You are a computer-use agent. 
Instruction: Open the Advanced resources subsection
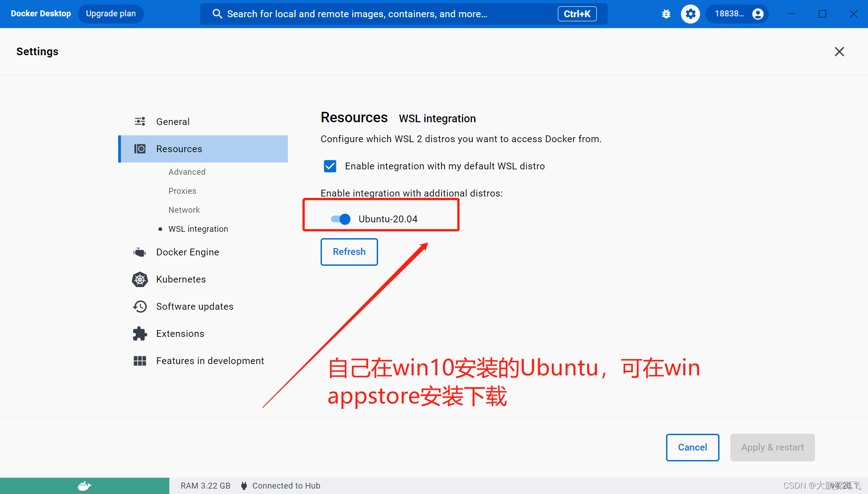pyautogui.click(x=187, y=172)
